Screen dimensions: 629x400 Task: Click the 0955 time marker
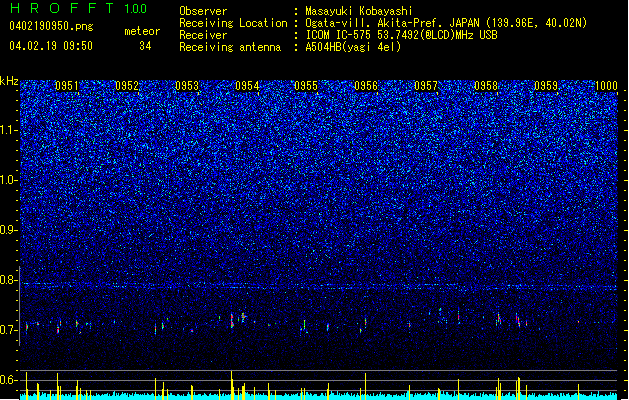click(306, 86)
